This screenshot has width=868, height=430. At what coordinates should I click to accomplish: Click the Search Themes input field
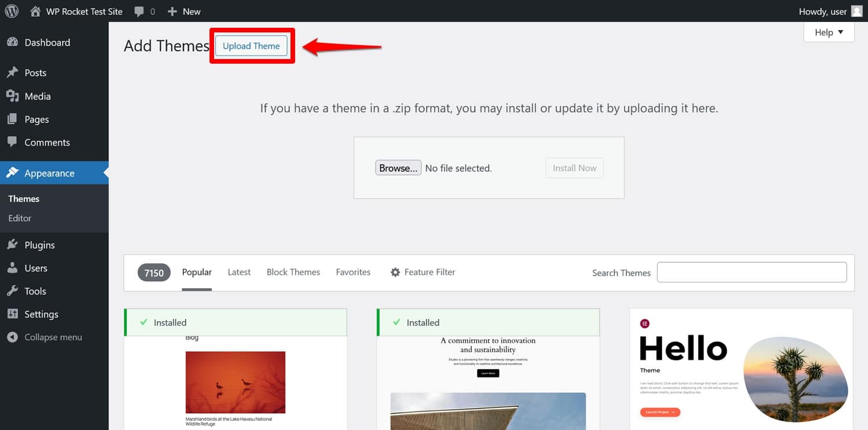752,272
